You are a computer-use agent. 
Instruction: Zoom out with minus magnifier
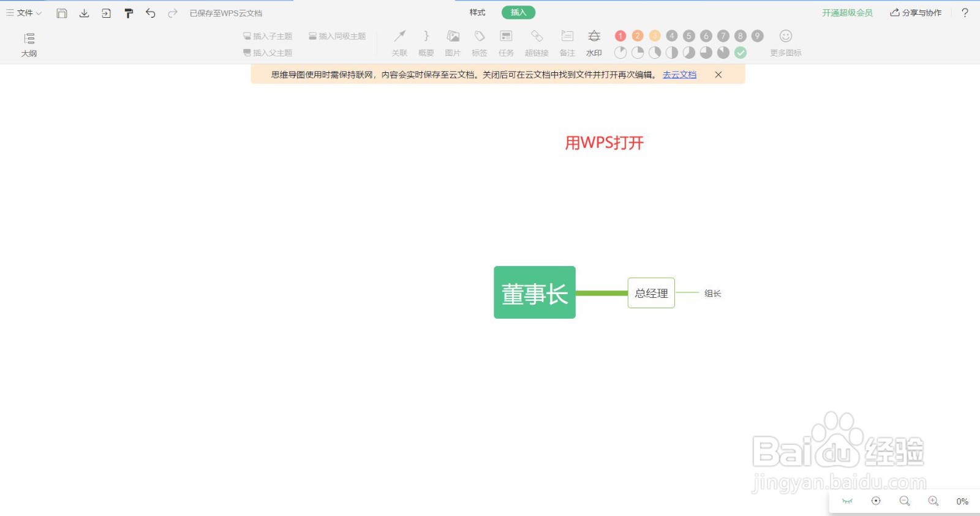pos(905,501)
